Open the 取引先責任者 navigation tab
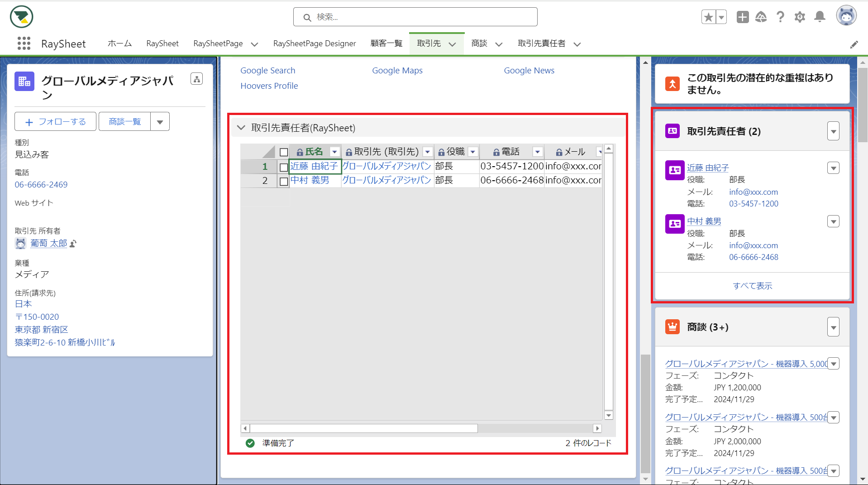The image size is (868, 485). [542, 43]
